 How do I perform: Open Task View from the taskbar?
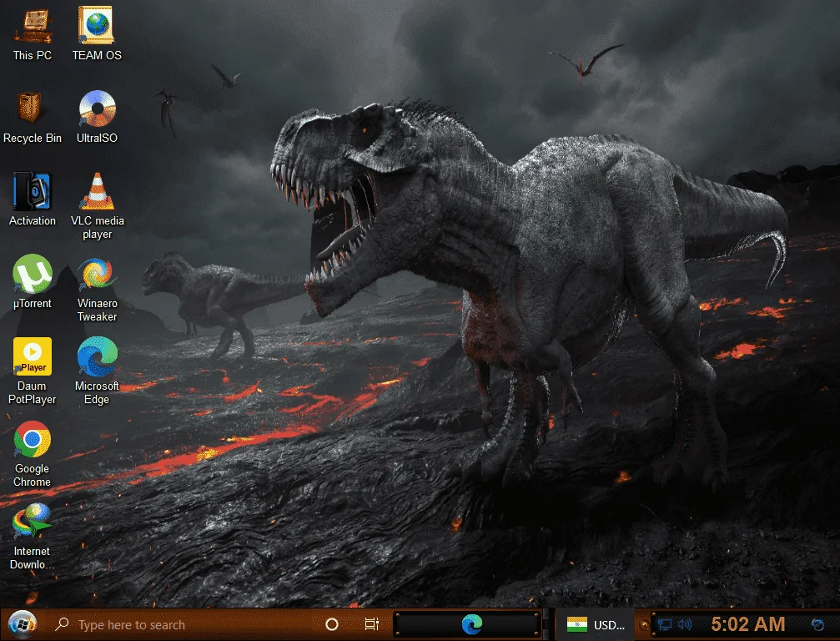tap(372, 624)
